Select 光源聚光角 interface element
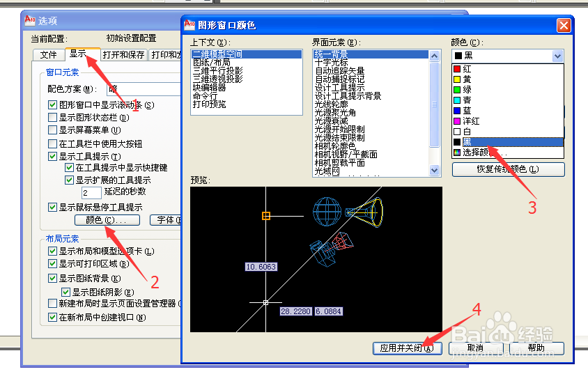This screenshot has width=588, height=374. (x=335, y=112)
